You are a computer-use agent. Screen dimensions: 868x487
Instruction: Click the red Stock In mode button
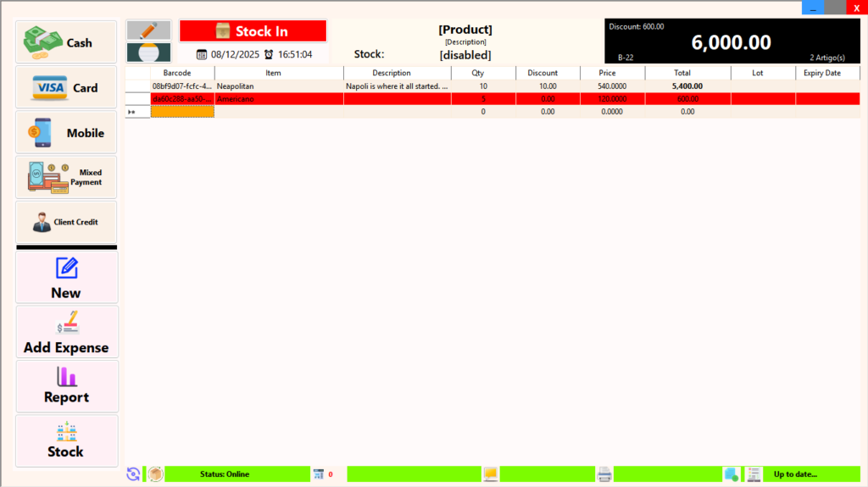tap(253, 31)
